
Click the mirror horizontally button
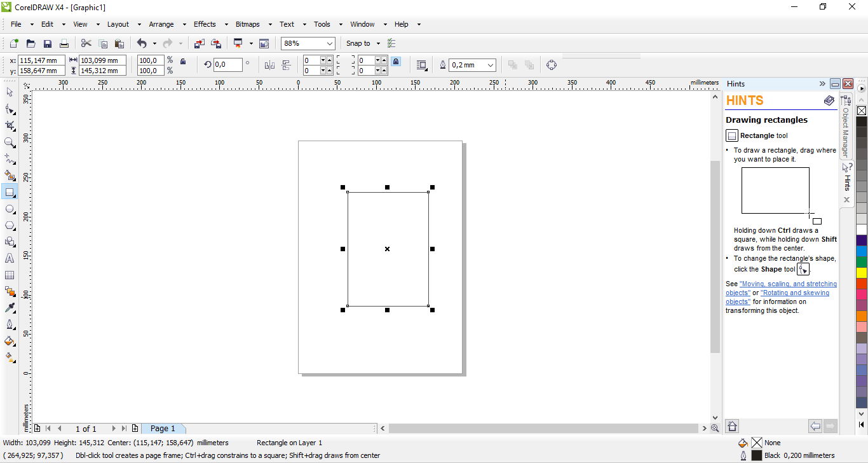pos(269,65)
